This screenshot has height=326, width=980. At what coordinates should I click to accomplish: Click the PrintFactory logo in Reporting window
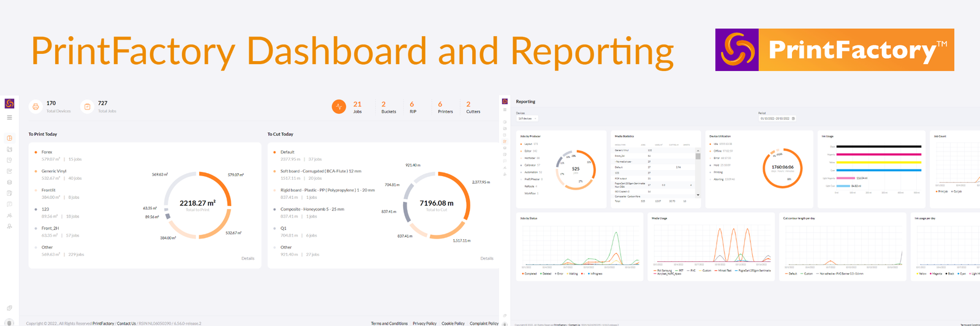pyautogui.click(x=505, y=102)
